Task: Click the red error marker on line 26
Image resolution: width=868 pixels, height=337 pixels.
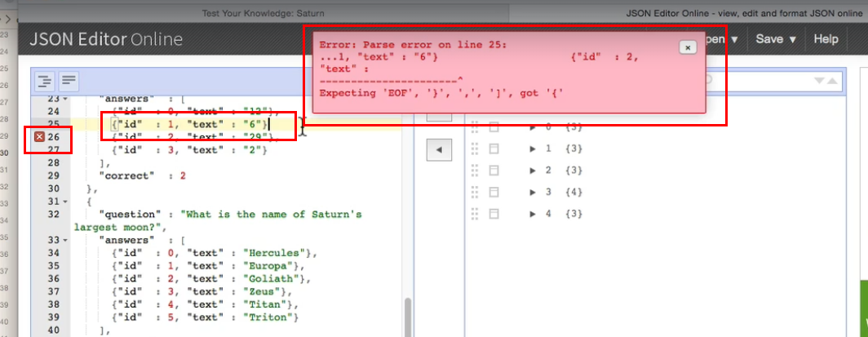Action: coord(39,137)
